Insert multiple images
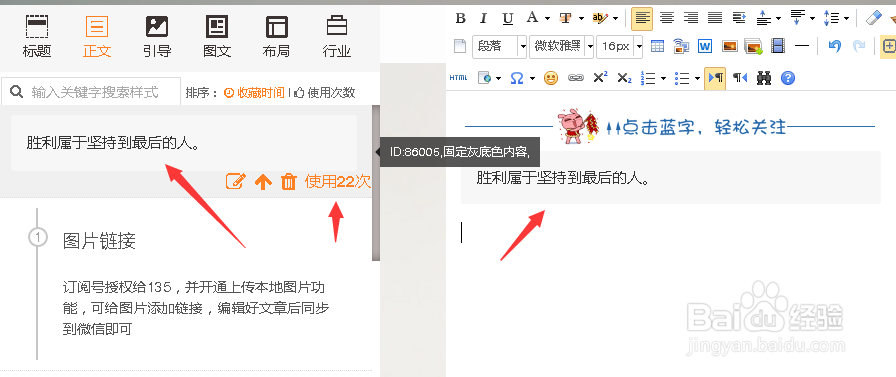 [x=754, y=46]
